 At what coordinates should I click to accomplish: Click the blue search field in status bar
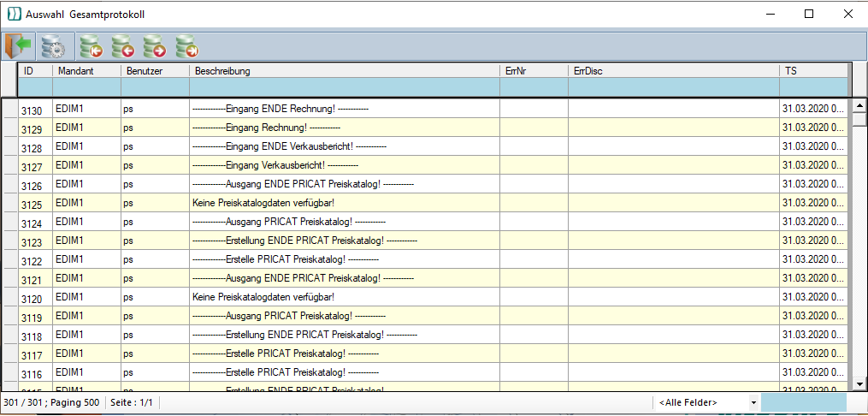803,402
